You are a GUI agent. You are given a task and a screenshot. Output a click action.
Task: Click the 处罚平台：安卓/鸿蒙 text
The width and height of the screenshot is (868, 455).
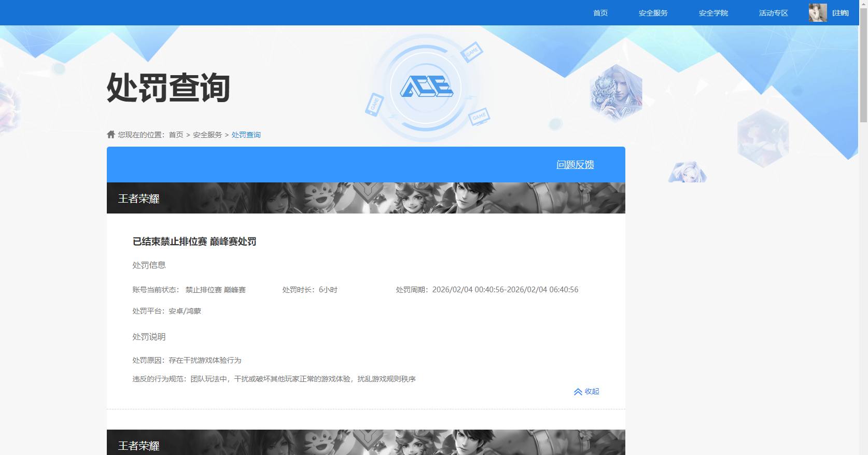166,311
